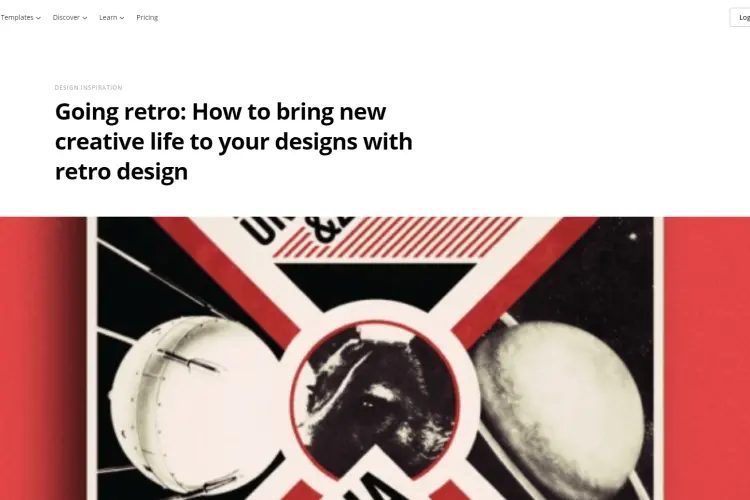The image size is (750, 500).
Task: Click the red diagonal striped pattern
Action: tap(402, 237)
